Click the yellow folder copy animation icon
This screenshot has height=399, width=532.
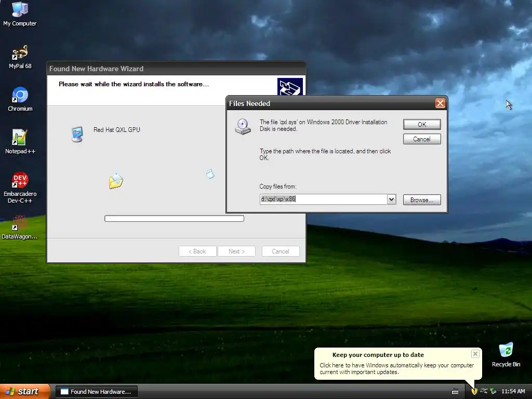tap(116, 181)
